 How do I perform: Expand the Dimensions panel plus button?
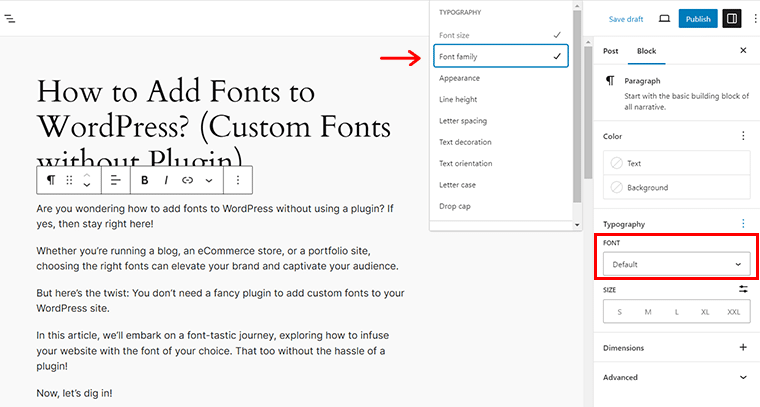coord(742,348)
